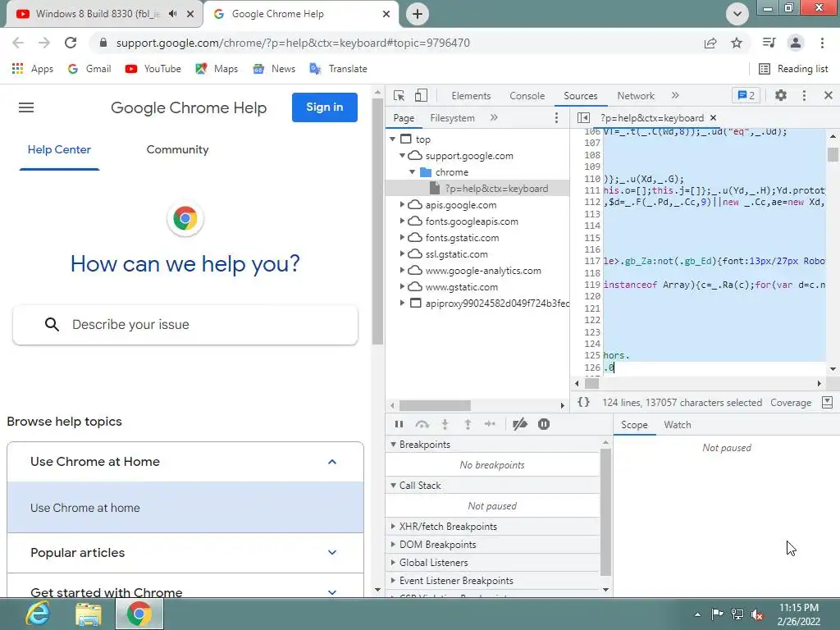Viewport: 840px width, 630px height.
Task: Click the Describe your issue search field
Action: point(185,325)
